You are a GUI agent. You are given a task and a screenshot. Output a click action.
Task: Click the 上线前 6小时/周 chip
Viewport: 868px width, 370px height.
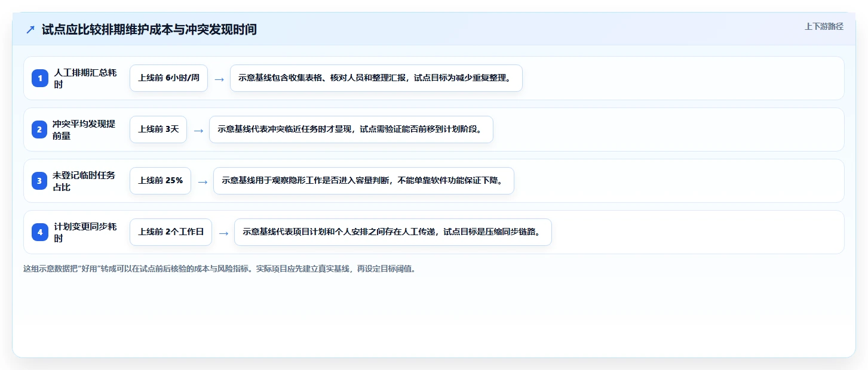click(x=168, y=78)
